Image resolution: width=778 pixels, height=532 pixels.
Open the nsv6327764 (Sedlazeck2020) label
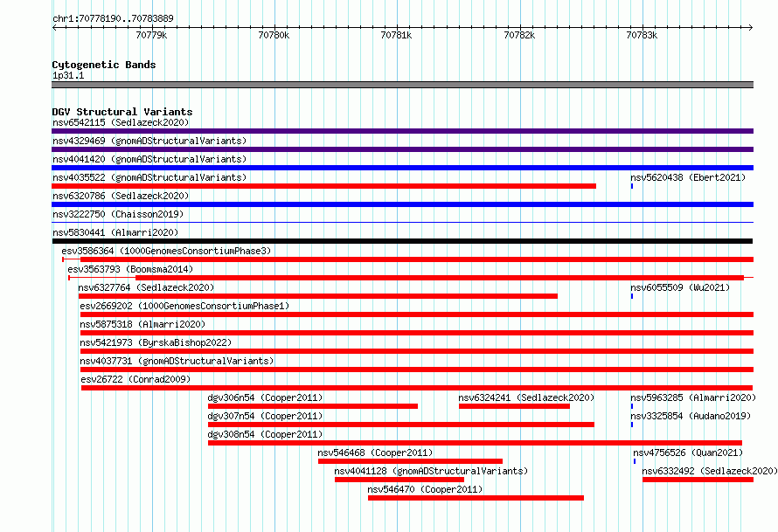pyautogui.click(x=146, y=287)
